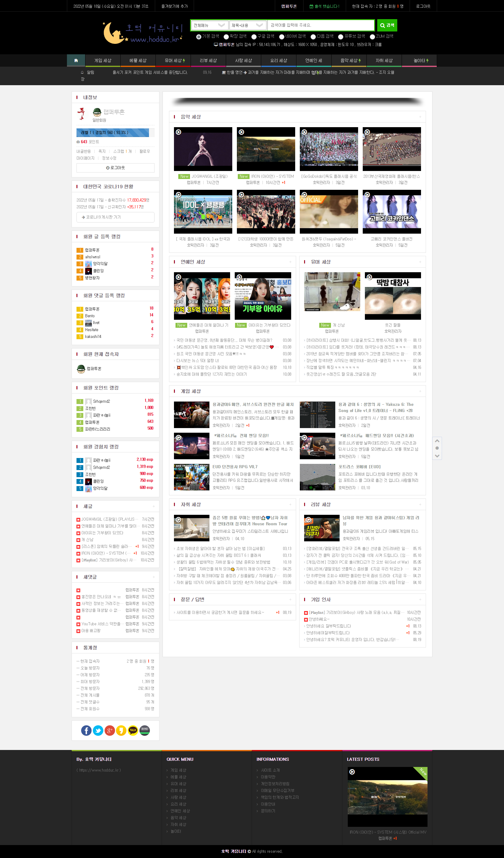
Task: Open 포트리스 포에버 [EUD] post title
Action: coord(359,466)
